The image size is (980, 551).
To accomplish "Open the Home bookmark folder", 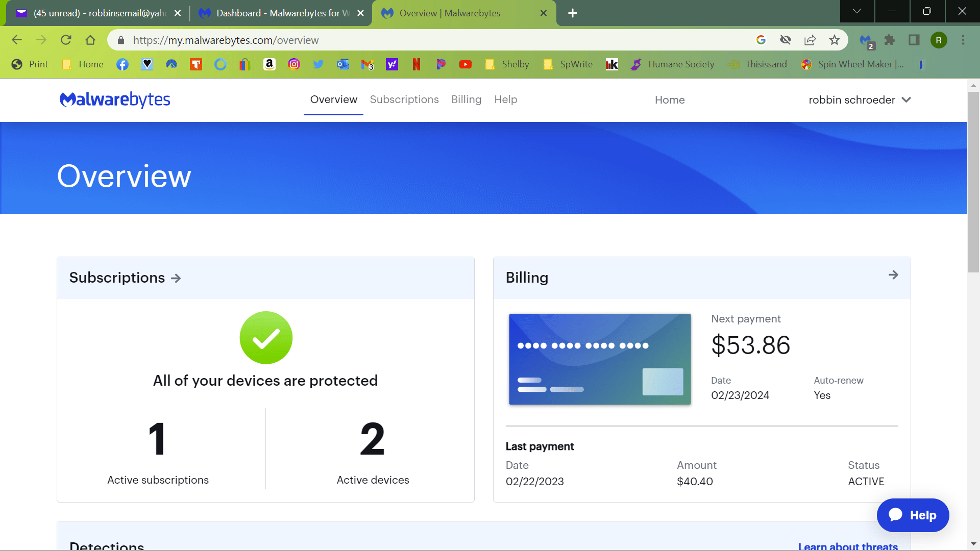I will coord(83,64).
